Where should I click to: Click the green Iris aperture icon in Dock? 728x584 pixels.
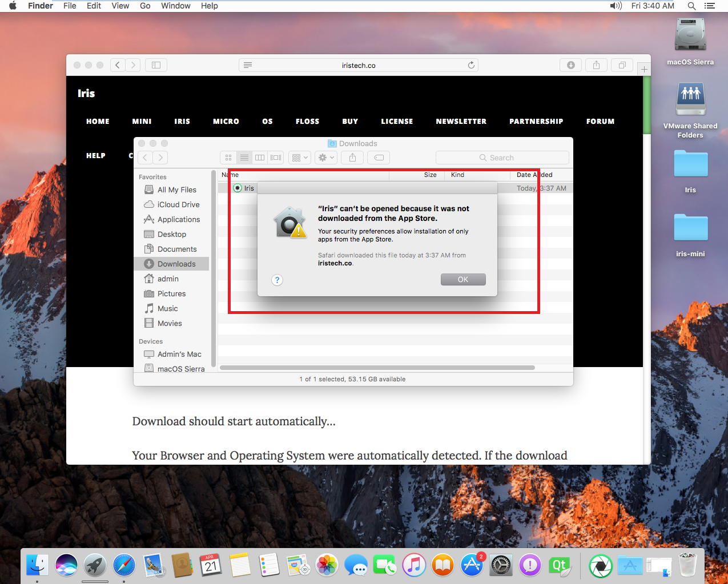click(601, 566)
